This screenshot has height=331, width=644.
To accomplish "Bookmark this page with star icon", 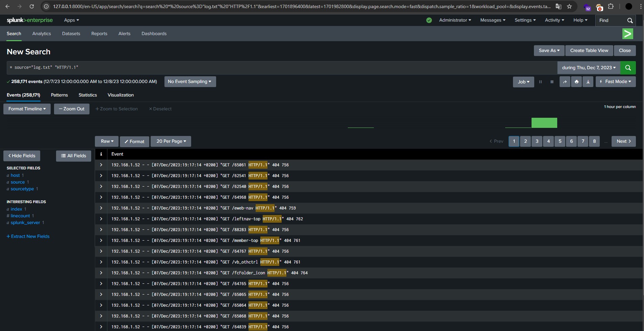I will [x=569, y=6].
